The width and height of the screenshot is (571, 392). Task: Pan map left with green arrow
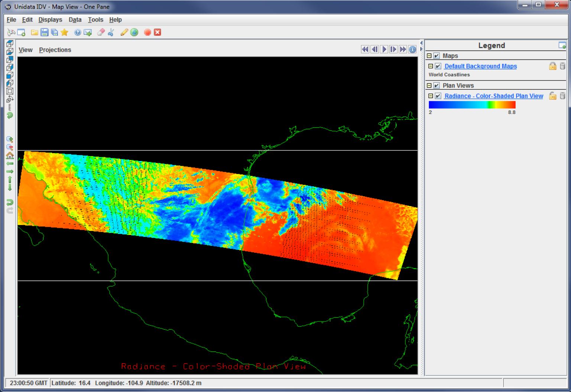click(x=10, y=163)
